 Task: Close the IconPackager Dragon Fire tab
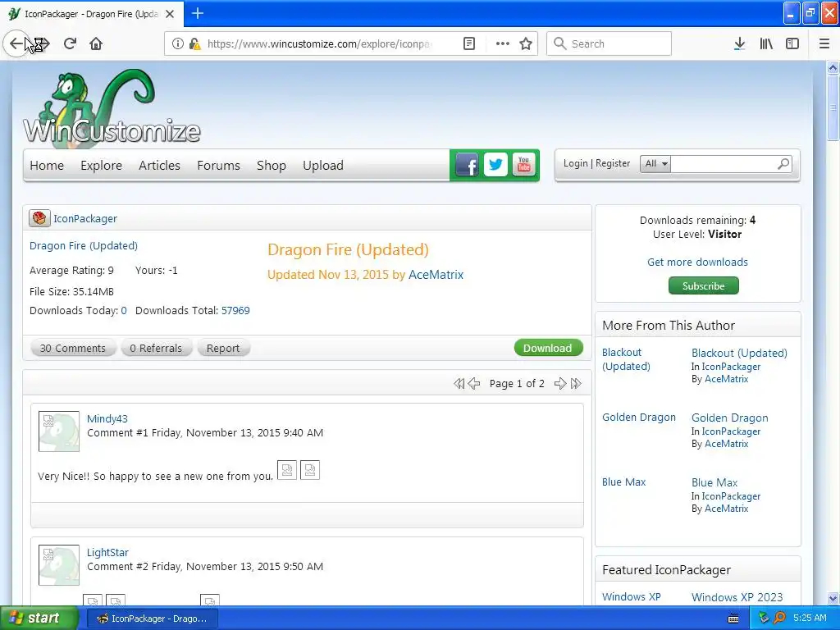click(170, 14)
